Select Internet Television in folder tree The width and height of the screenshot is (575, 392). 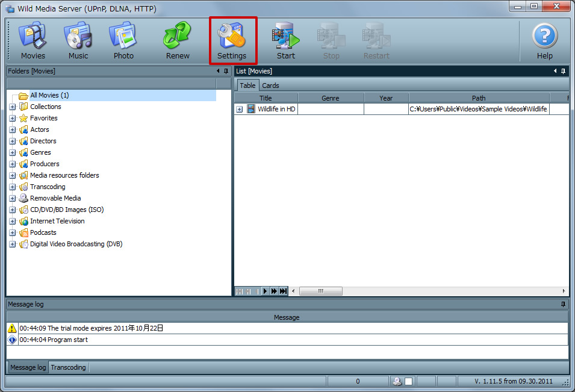[57, 221]
